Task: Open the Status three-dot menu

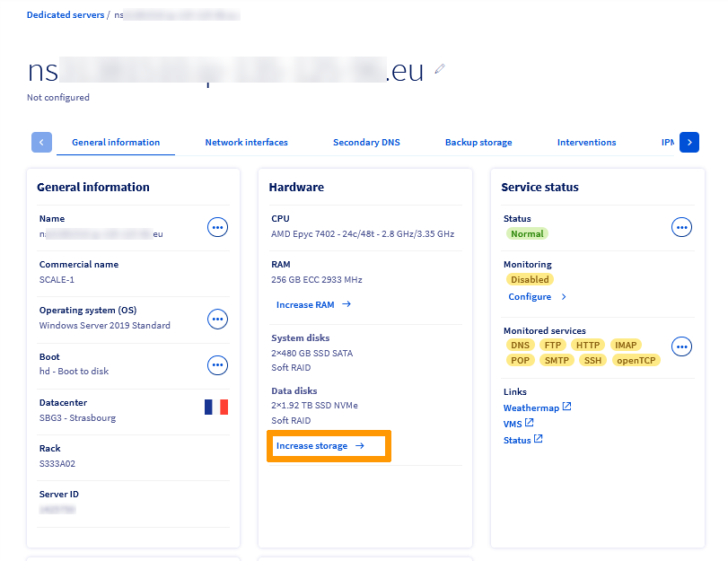Action: pos(681,228)
